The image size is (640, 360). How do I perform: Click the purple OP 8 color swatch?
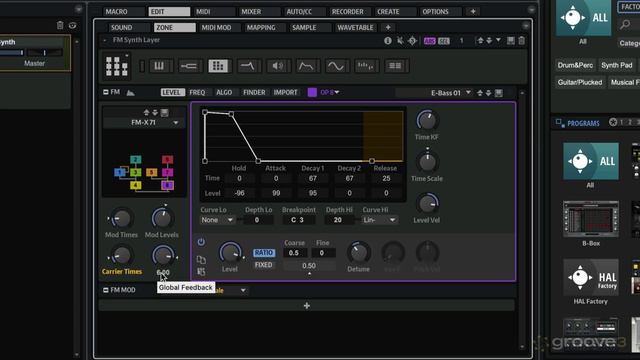(312, 92)
